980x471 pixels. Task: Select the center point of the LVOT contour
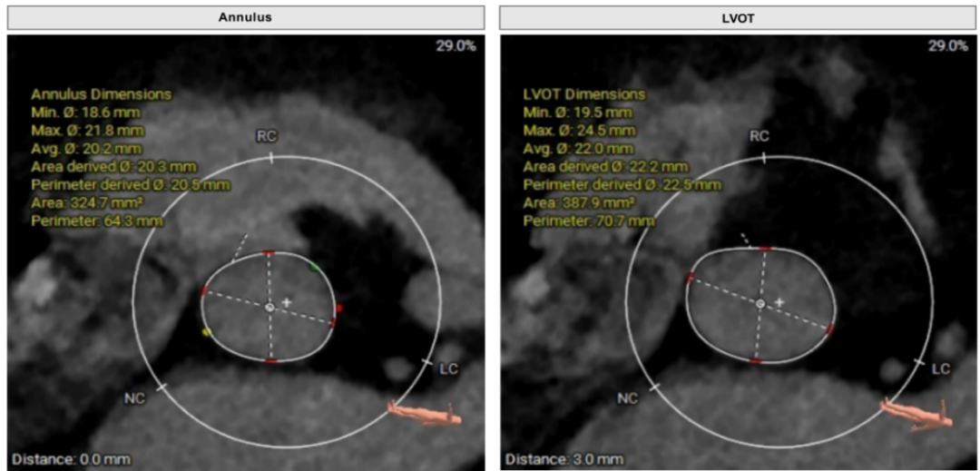[x=760, y=304]
